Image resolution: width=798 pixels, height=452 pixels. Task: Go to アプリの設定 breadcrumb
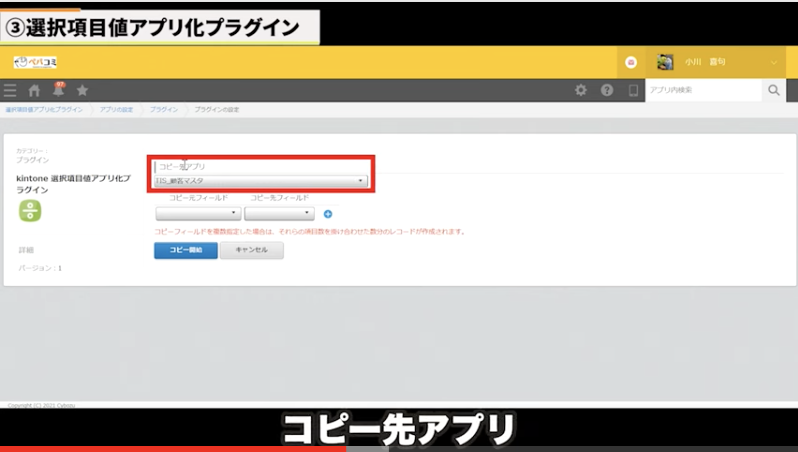point(116,108)
